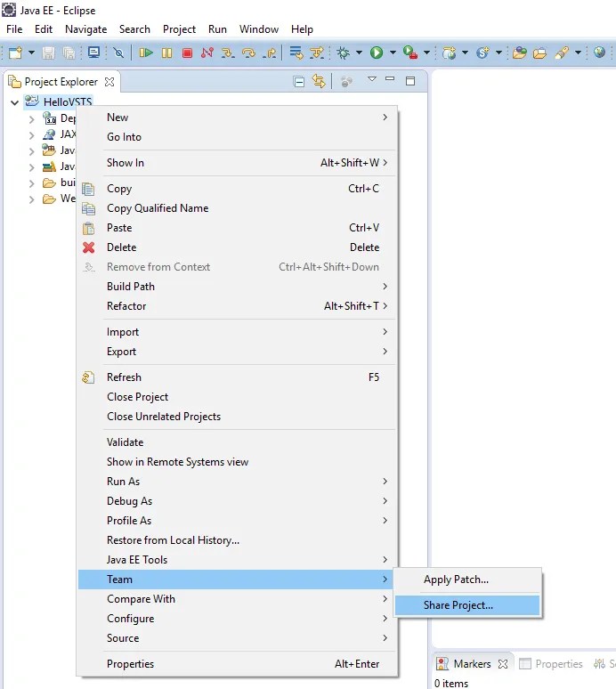616x689 pixels.
Task: Open the Debug dropdown arrow
Action: [359, 53]
